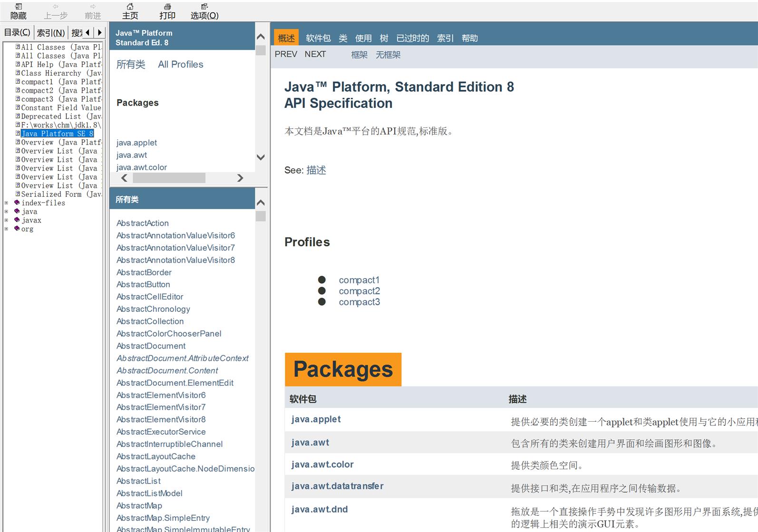Open java.awt.datatransfer in packages table

coord(338,486)
